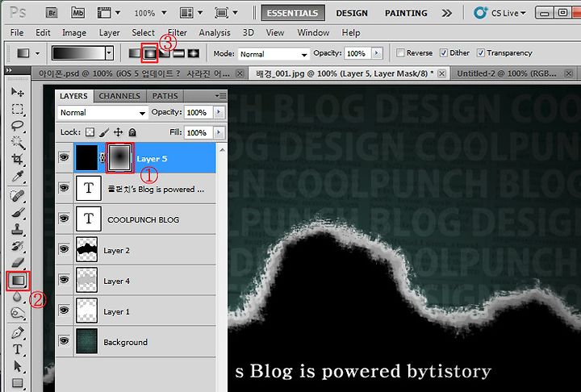Open the Layers panel options menu
This screenshot has width=581, height=392.
tap(220, 96)
